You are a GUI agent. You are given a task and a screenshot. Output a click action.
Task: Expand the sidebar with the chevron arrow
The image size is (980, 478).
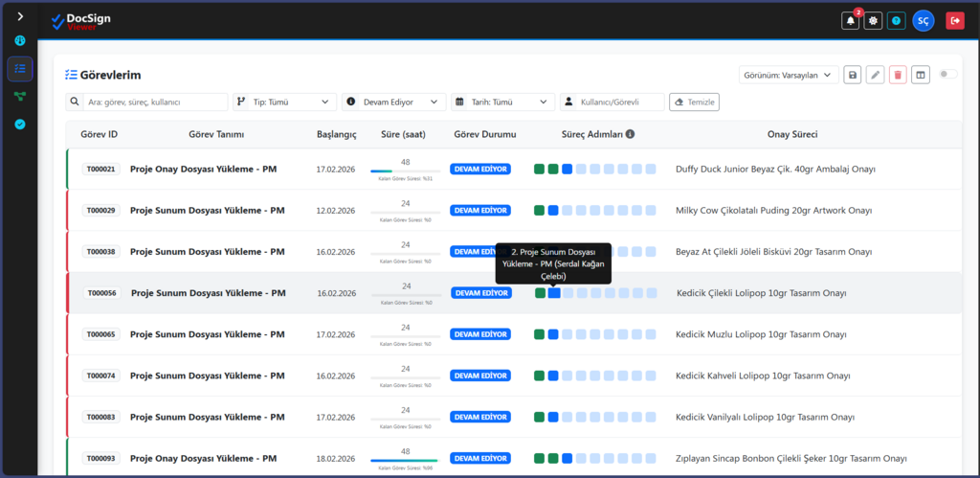pos(20,16)
